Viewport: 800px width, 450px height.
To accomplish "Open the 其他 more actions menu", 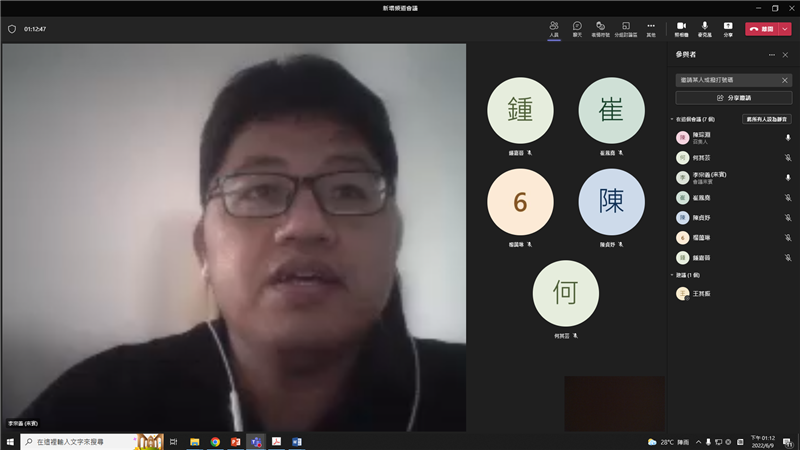I will coord(651,28).
